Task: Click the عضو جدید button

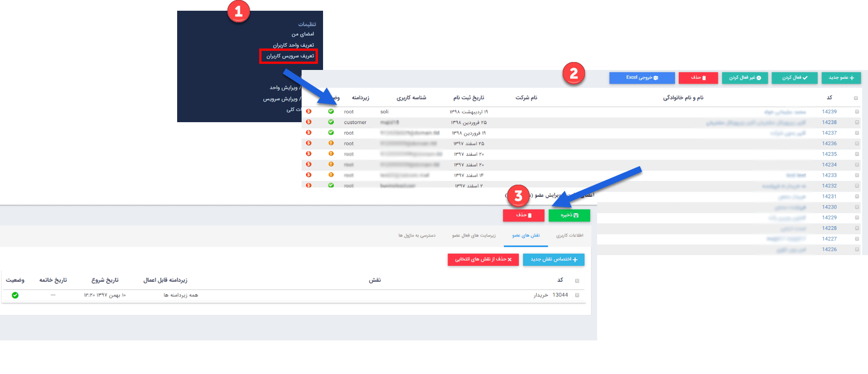Action: coord(841,78)
